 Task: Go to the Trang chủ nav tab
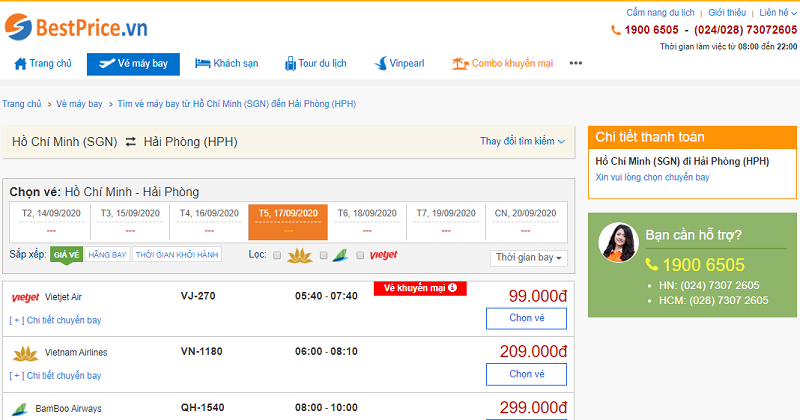click(43, 64)
